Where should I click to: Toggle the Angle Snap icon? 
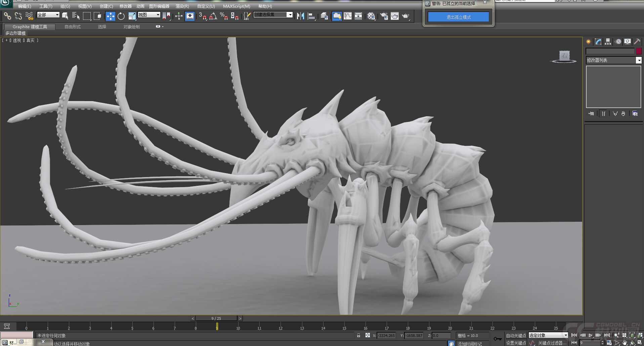coord(213,16)
